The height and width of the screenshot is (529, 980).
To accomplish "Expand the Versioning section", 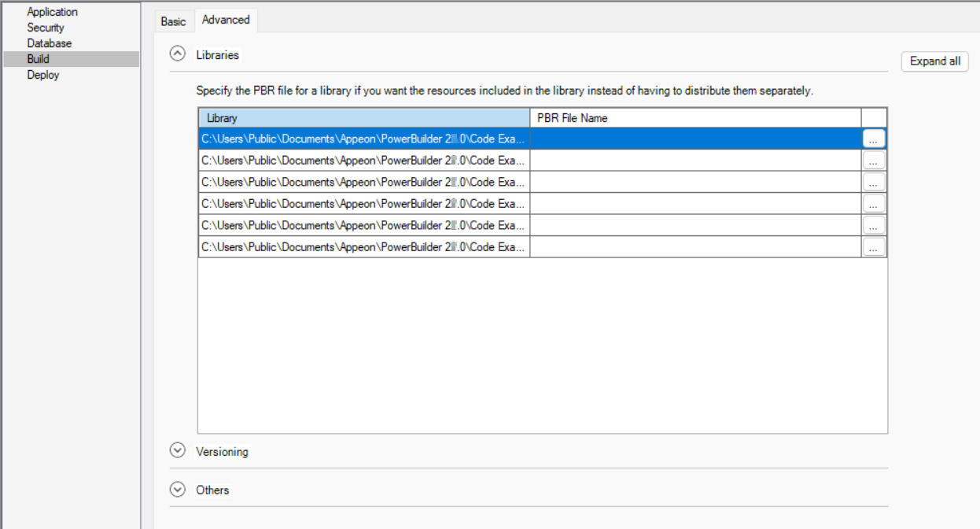I will 178,451.
